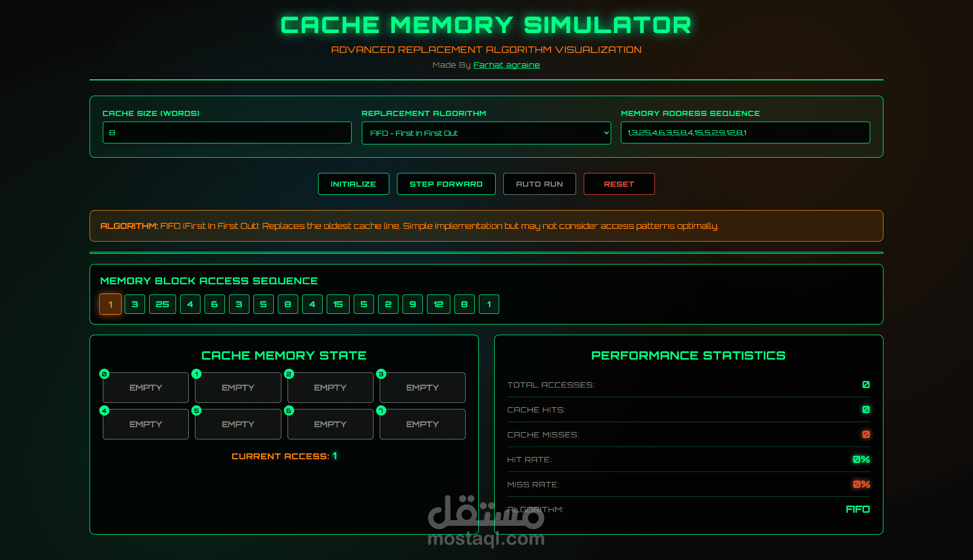
Task: Start simulation with Auto Run
Action: pyautogui.click(x=539, y=184)
